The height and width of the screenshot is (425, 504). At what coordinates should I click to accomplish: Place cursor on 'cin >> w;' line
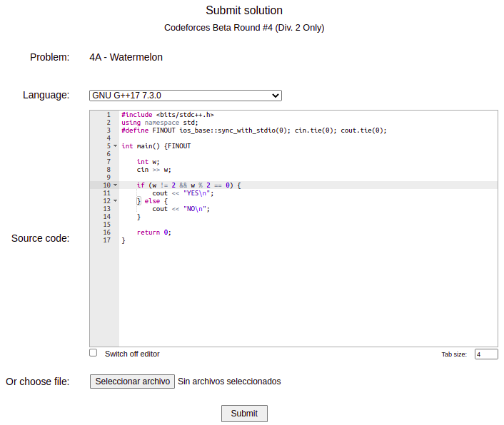tap(153, 170)
